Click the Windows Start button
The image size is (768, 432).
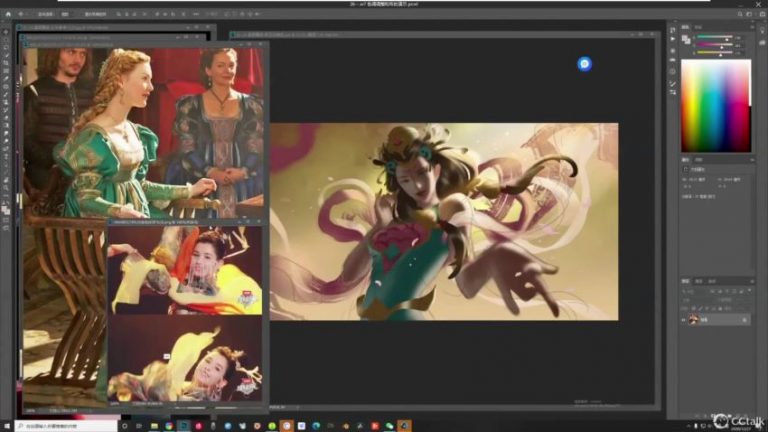8,426
